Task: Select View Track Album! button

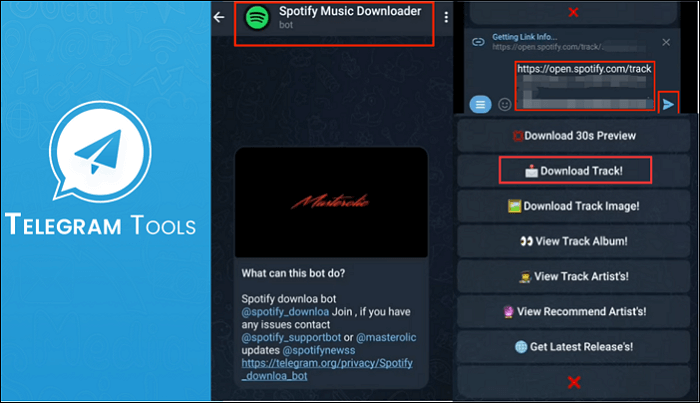Action: point(573,241)
